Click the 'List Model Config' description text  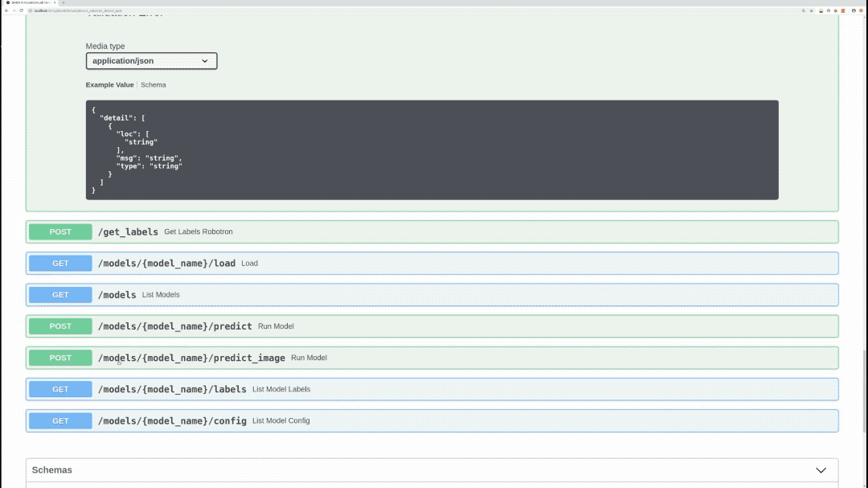coord(281,421)
